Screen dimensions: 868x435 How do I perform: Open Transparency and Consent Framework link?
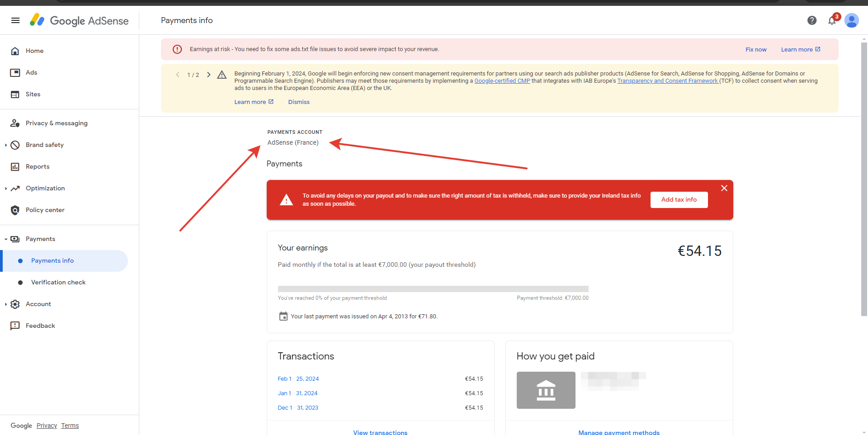[x=667, y=81]
